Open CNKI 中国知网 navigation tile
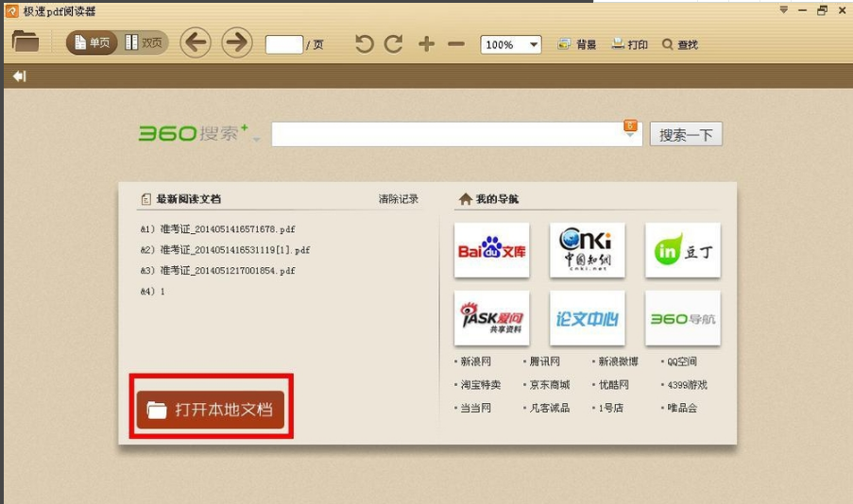 pyautogui.click(x=587, y=250)
